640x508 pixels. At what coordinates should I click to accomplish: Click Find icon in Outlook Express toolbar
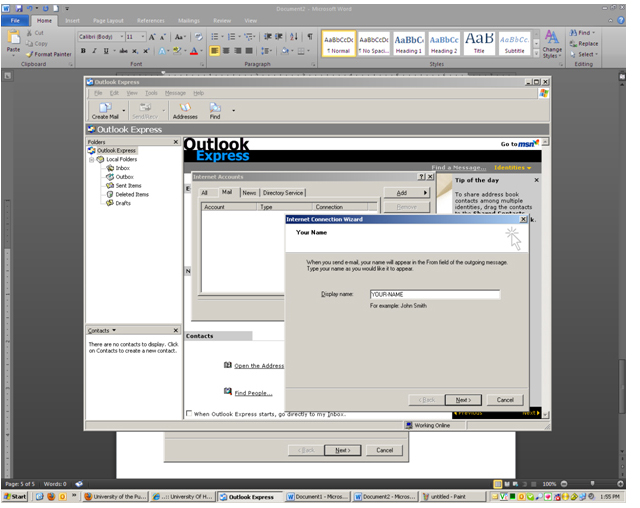[215, 111]
